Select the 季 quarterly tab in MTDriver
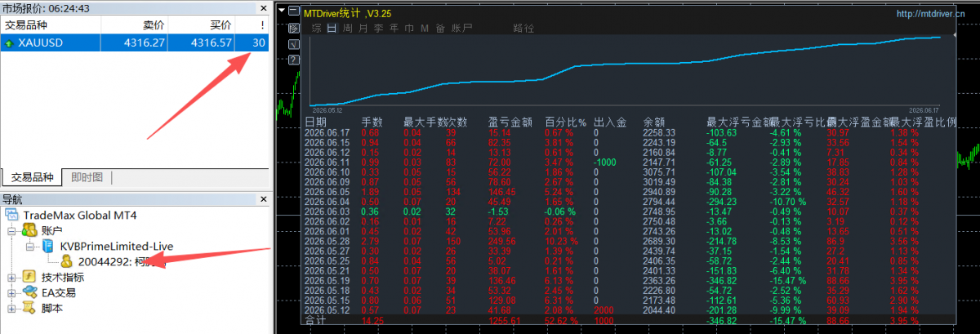The width and height of the screenshot is (980, 334). click(378, 29)
